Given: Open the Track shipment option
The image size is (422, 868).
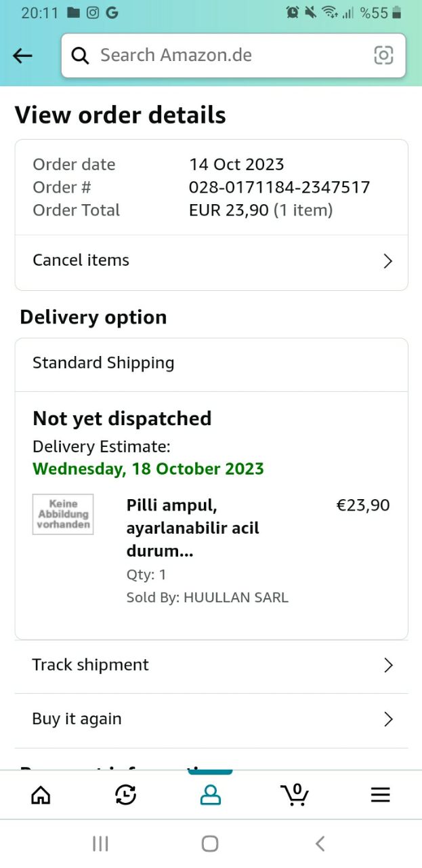Looking at the screenshot, I should 91,665.
